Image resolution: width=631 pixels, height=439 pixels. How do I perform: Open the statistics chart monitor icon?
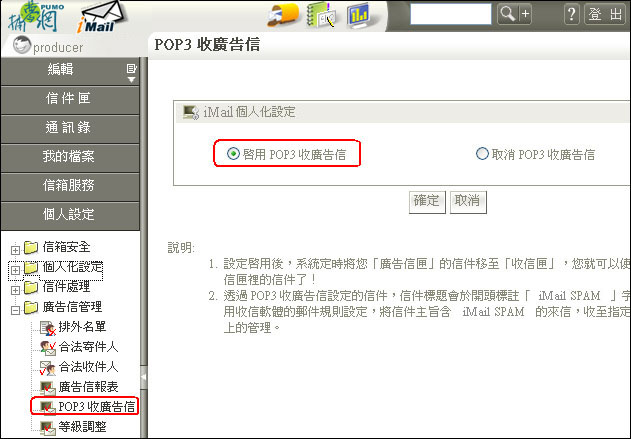pos(360,15)
